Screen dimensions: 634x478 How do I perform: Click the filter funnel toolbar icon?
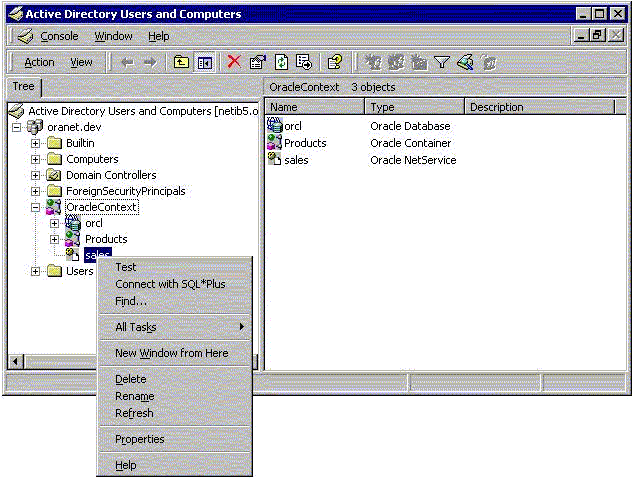point(442,62)
